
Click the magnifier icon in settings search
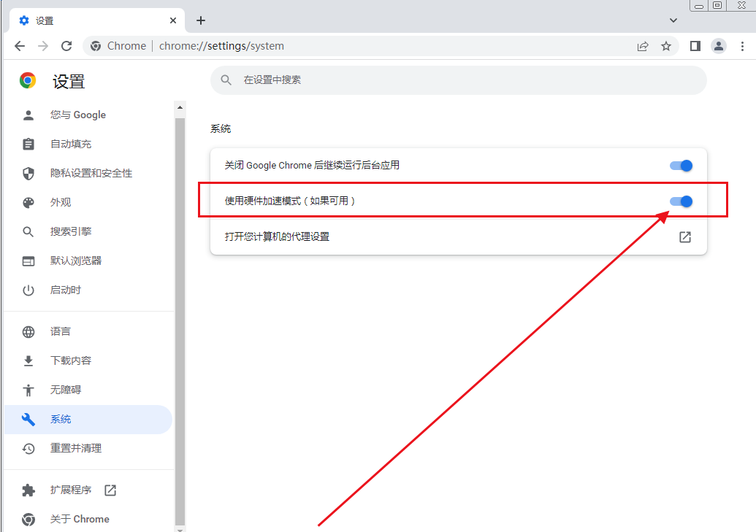click(226, 80)
